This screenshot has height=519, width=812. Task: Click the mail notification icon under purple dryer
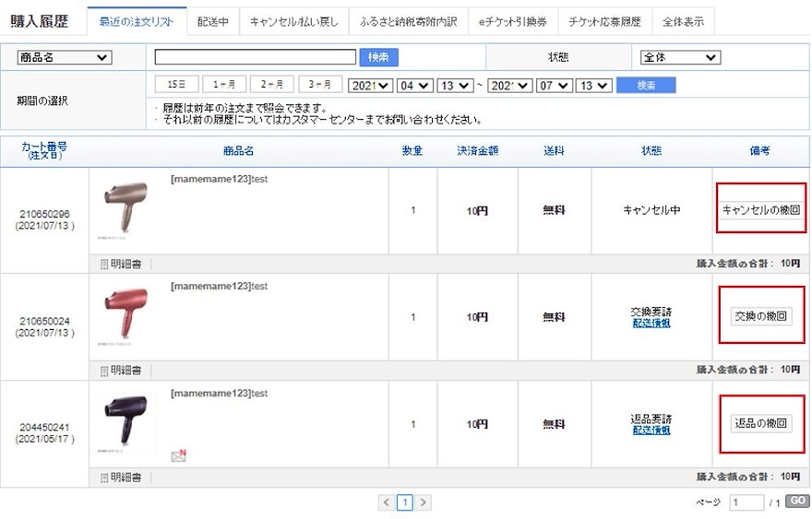pos(178,455)
